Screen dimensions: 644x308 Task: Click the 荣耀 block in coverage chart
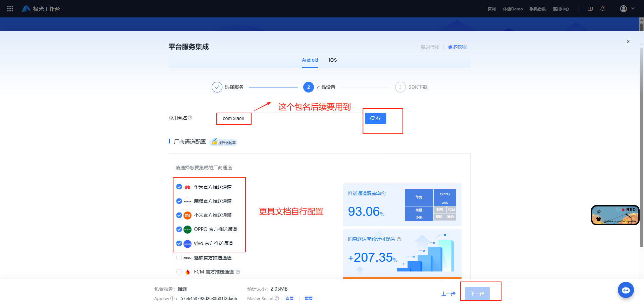click(x=419, y=210)
